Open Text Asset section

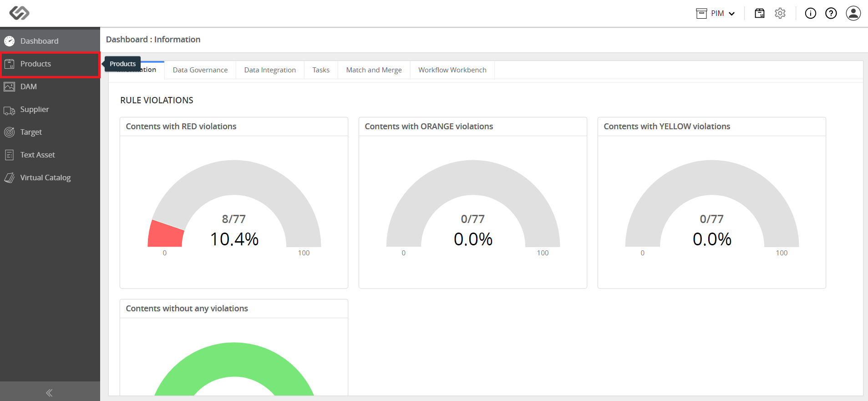pos(50,155)
